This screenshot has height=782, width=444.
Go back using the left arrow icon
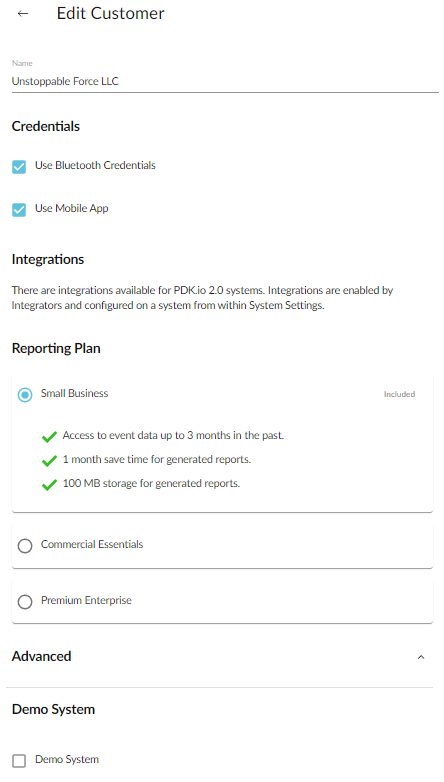click(23, 13)
